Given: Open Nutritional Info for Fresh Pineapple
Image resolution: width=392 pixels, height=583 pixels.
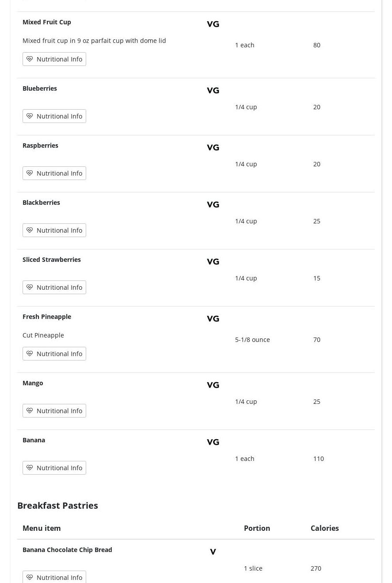Looking at the screenshot, I should [x=54, y=354].
